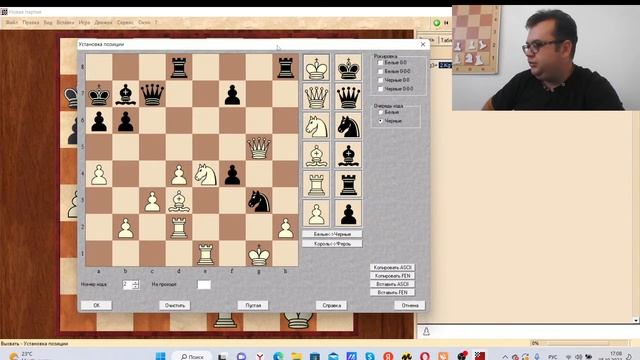This screenshot has height=360, width=640.
Task: Click Копировать ASCII button
Action: [392, 267]
